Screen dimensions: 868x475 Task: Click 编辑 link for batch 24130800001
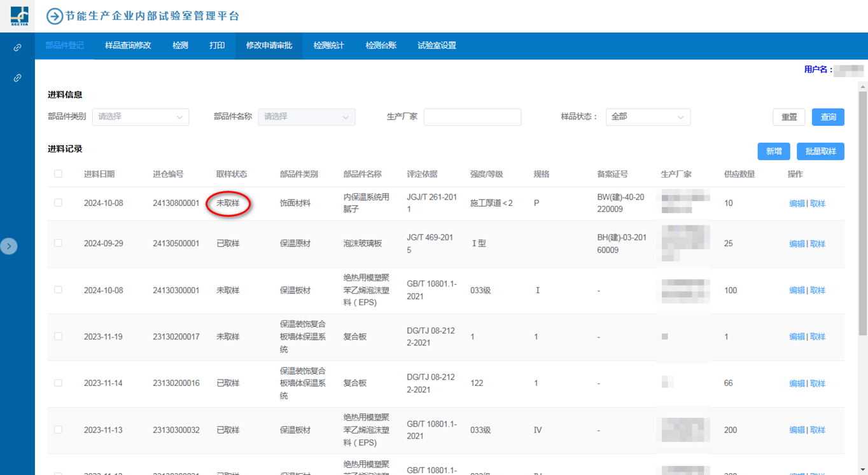pyautogui.click(x=796, y=203)
